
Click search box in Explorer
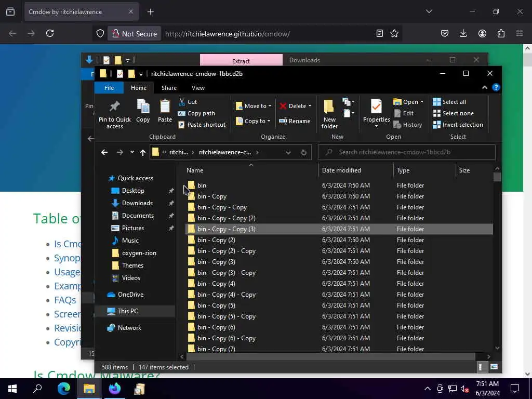[x=406, y=152]
